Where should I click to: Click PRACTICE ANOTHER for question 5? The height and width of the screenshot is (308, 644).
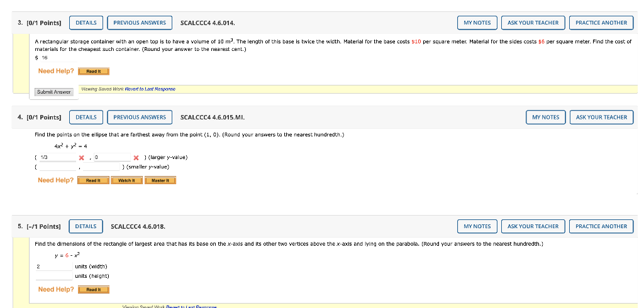coord(601,226)
